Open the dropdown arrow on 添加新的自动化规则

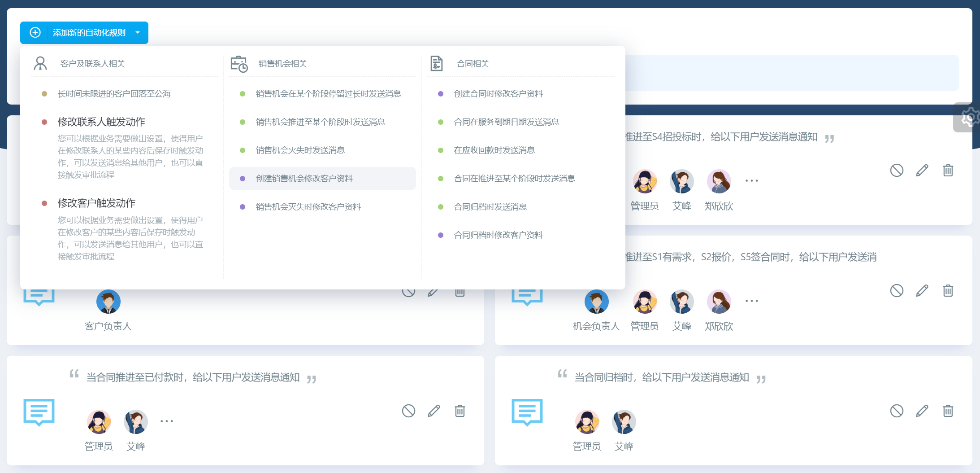pyautogui.click(x=137, y=32)
